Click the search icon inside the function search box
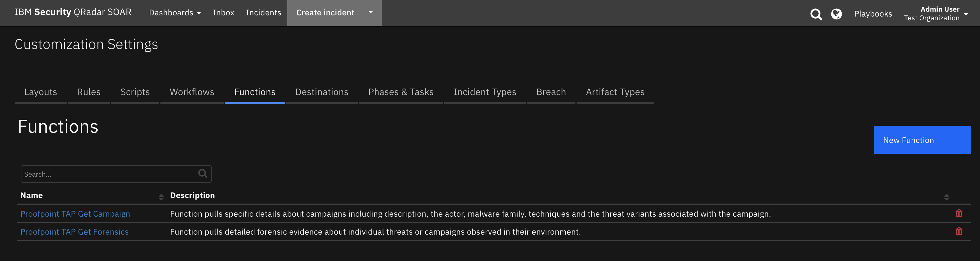 203,174
